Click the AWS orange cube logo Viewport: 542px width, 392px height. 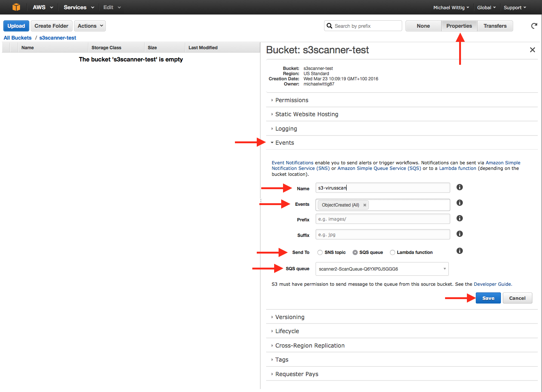(x=16, y=7)
